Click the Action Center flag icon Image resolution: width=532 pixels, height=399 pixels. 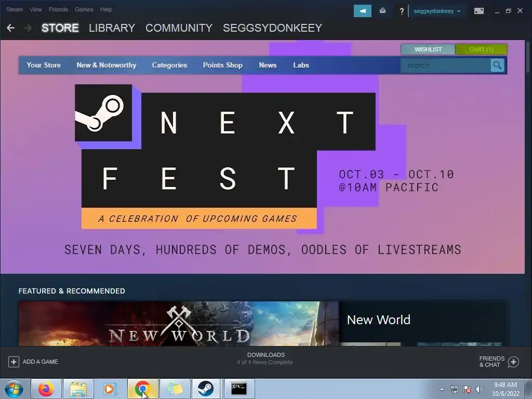[467, 389]
